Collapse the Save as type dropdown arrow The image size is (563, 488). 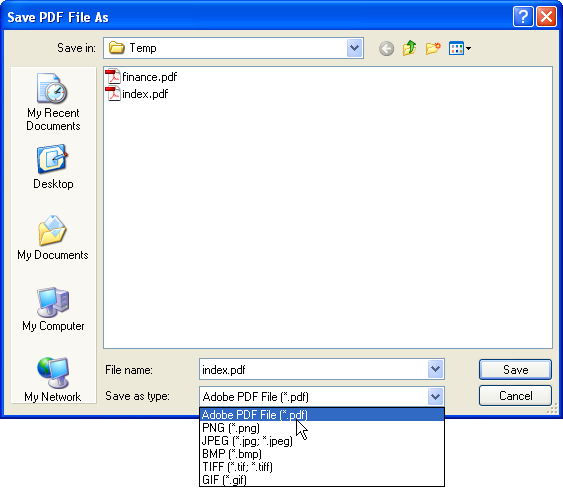tap(436, 397)
